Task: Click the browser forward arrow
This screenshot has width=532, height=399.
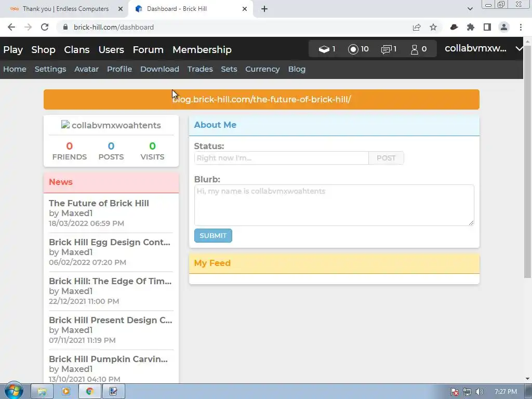Action: 28,27
